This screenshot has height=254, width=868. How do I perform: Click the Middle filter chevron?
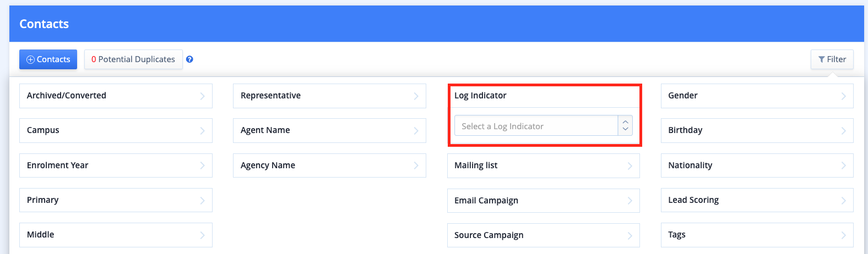coord(202,235)
